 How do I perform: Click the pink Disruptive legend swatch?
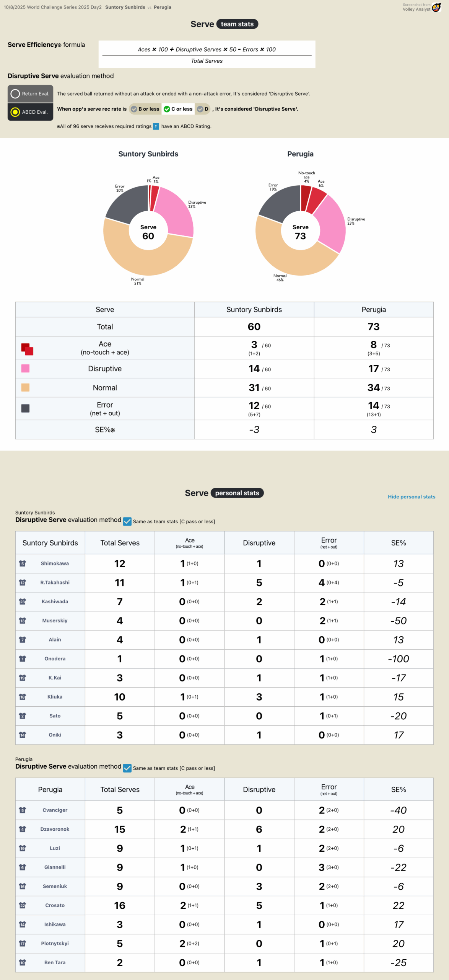pos(25,368)
